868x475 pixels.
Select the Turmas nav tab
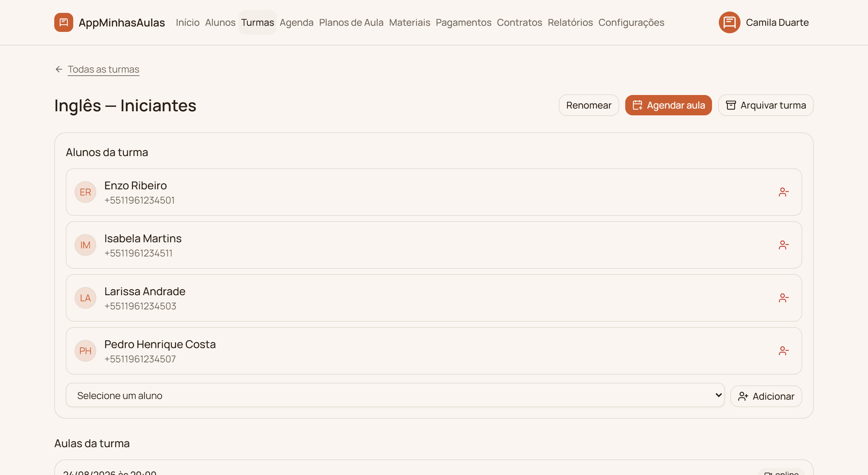click(x=258, y=22)
